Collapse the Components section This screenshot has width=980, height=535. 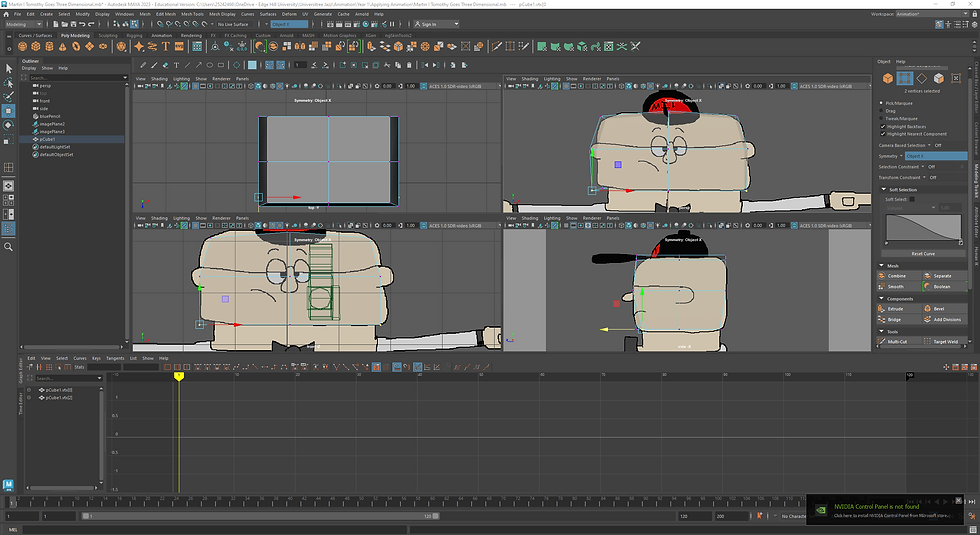(x=882, y=299)
